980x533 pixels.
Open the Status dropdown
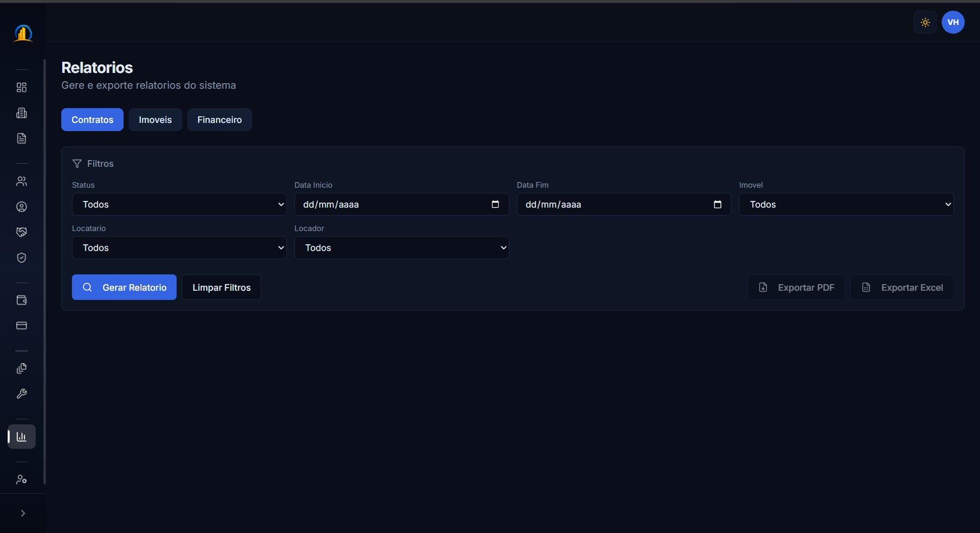click(179, 205)
